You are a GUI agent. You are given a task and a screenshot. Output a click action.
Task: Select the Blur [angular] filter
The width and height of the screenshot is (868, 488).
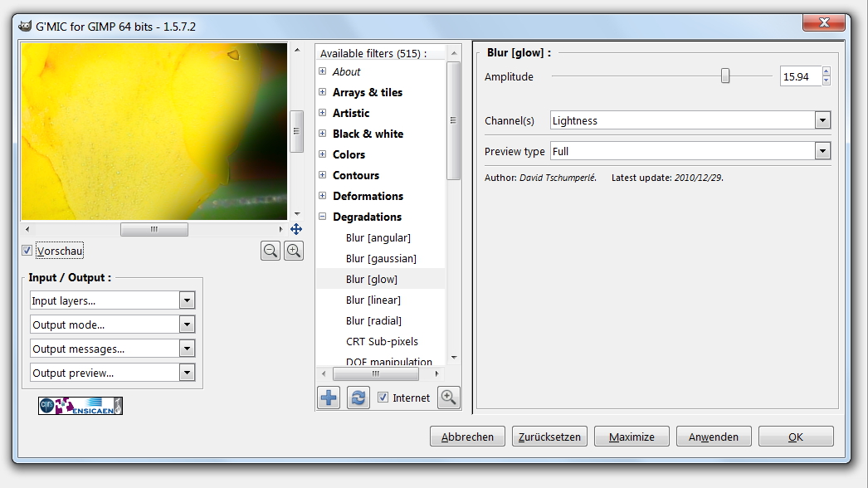pos(378,237)
